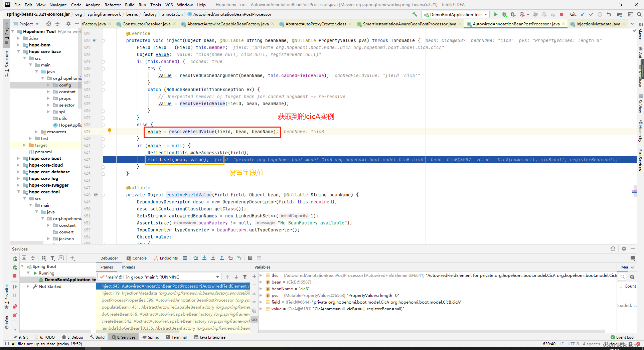The image size is (644, 350).
Task: Click Git update project arrow icon
Action: (583, 14)
